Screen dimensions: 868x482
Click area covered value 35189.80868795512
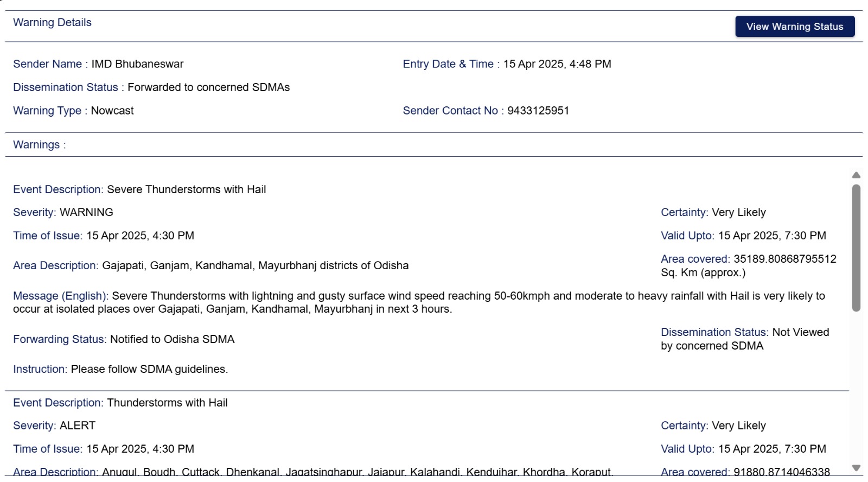click(x=785, y=259)
